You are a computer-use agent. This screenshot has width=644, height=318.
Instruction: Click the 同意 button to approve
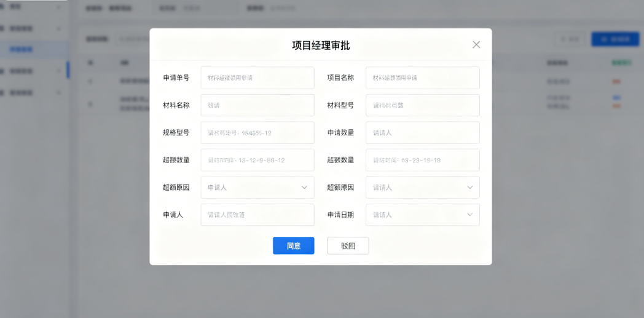coord(293,245)
